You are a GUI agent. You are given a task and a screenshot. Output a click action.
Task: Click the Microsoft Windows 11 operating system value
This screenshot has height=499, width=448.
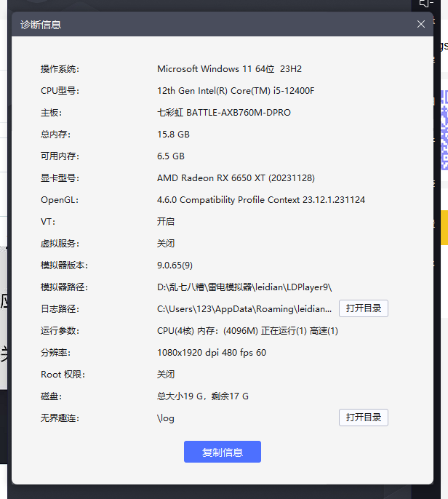pos(229,69)
